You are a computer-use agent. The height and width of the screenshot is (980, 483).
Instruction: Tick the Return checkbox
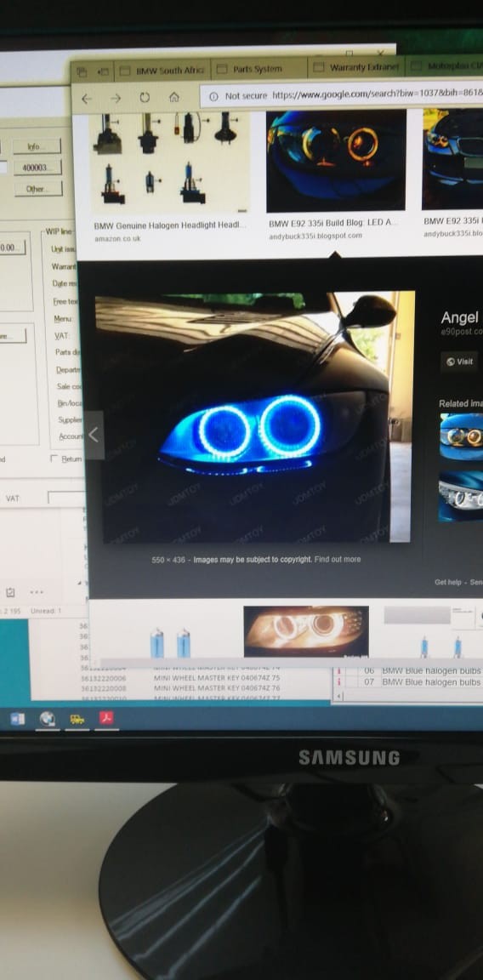point(54,459)
